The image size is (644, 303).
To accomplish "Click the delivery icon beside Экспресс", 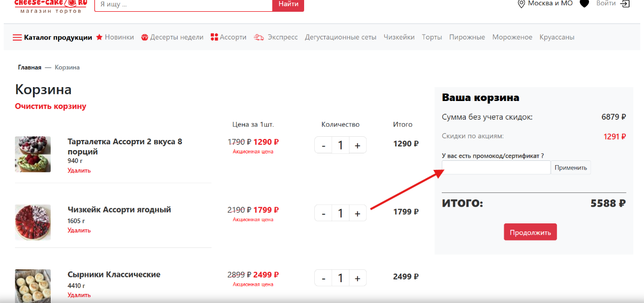I will pos(259,37).
